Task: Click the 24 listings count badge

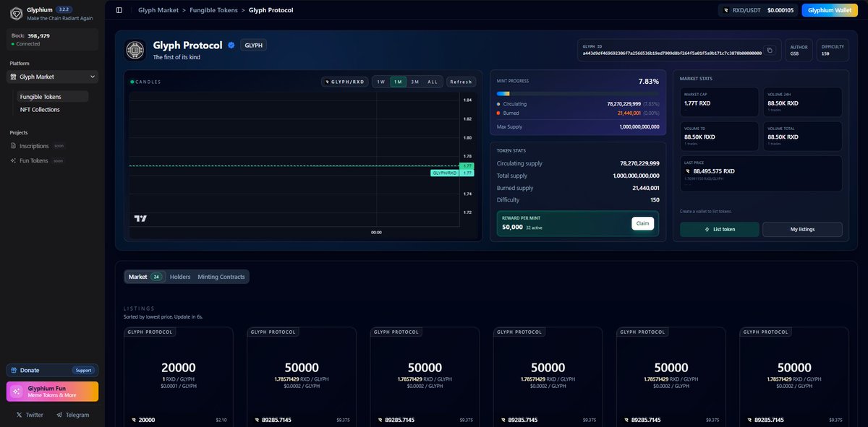Action: [x=156, y=277]
